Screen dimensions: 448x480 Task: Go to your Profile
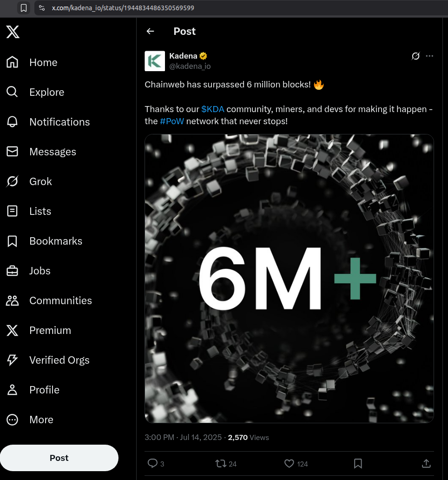pos(33,390)
